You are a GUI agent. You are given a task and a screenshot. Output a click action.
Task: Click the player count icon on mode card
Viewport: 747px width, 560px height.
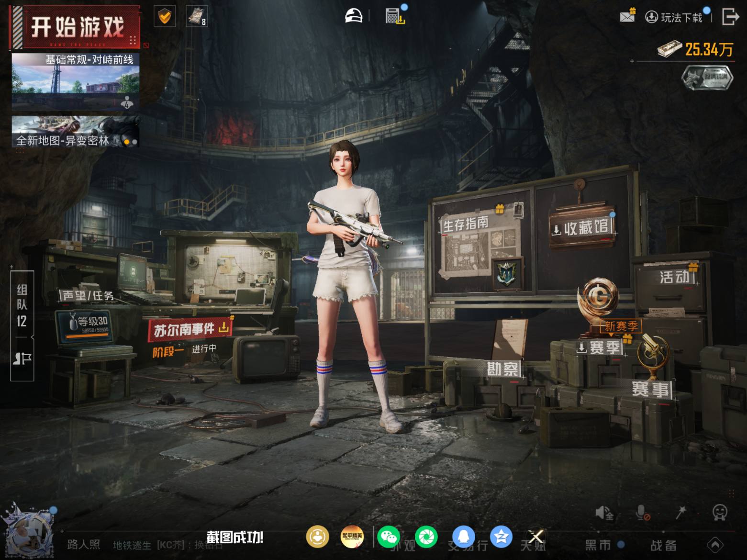pos(127,102)
